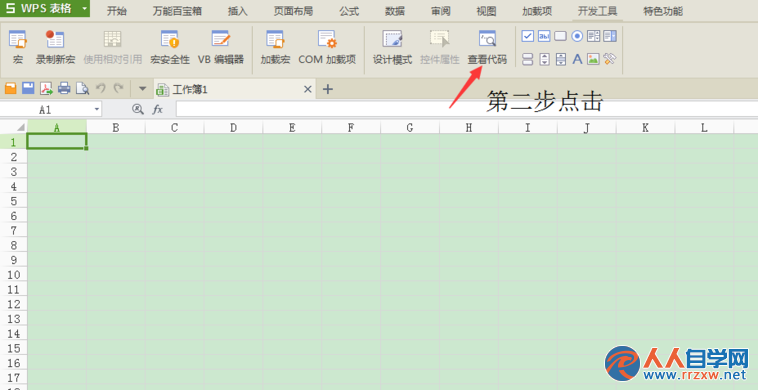Click the orange open folder icon
The image size is (758, 390).
(11, 88)
